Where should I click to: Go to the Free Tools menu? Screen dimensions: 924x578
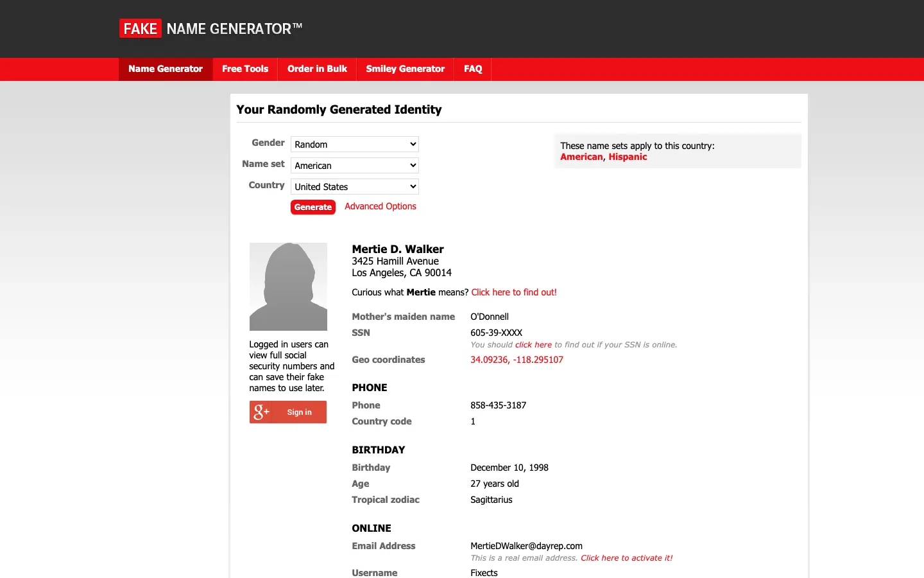pos(245,69)
